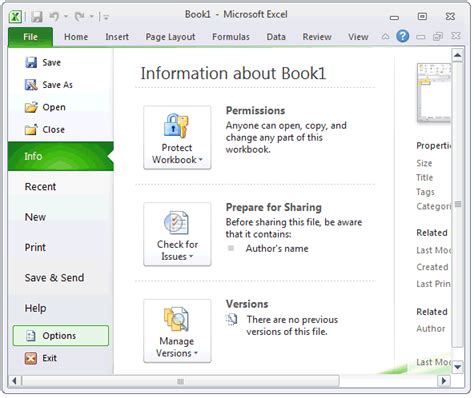Click the horizontal scrollbar left arrow

[14, 381]
